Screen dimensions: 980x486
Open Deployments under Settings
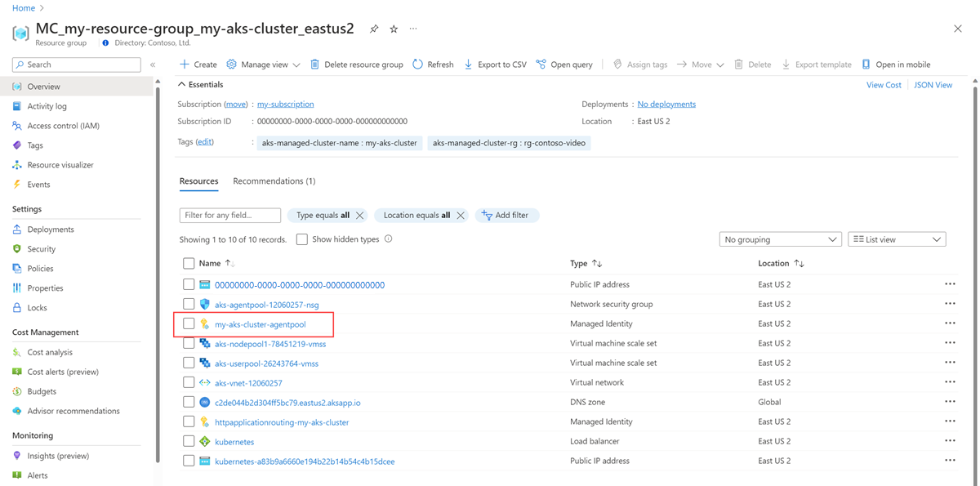[51, 230]
